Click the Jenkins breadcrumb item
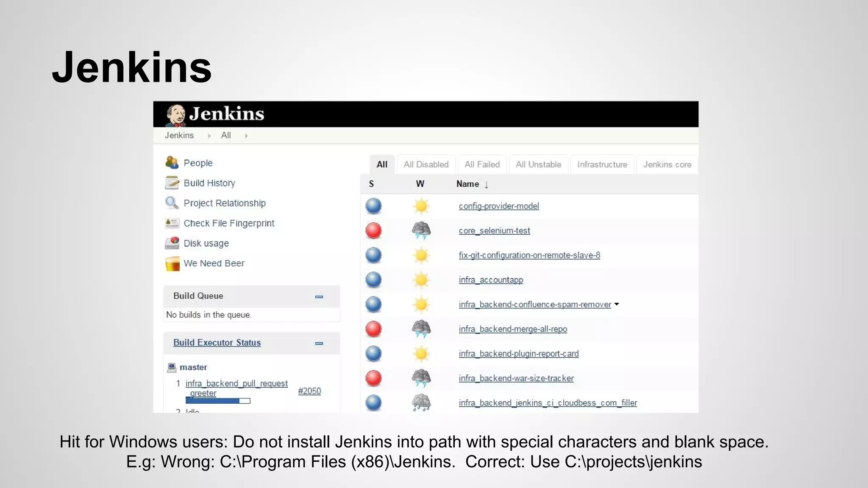The height and width of the screenshot is (488, 868). point(179,136)
